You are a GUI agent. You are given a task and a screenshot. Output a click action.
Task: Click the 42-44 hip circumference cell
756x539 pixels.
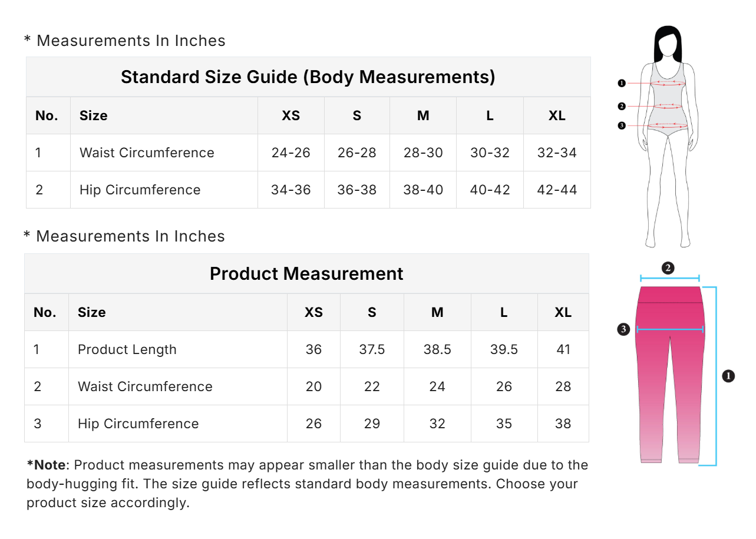tap(557, 190)
